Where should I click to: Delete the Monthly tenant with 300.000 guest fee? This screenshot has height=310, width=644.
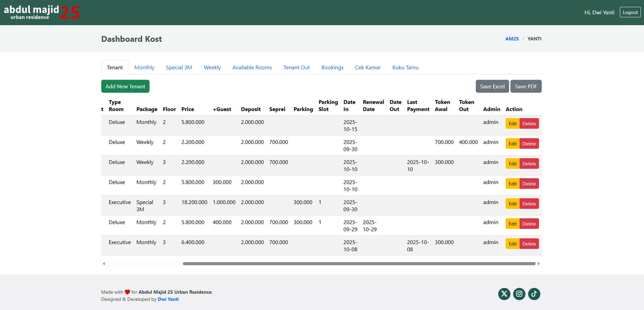(x=529, y=184)
